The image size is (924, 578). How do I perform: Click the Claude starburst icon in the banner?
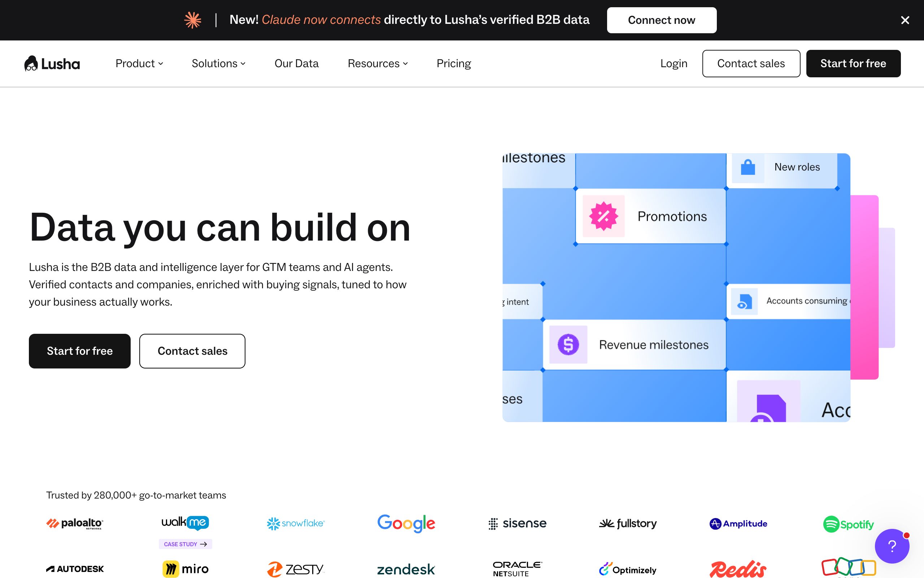coord(193,20)
